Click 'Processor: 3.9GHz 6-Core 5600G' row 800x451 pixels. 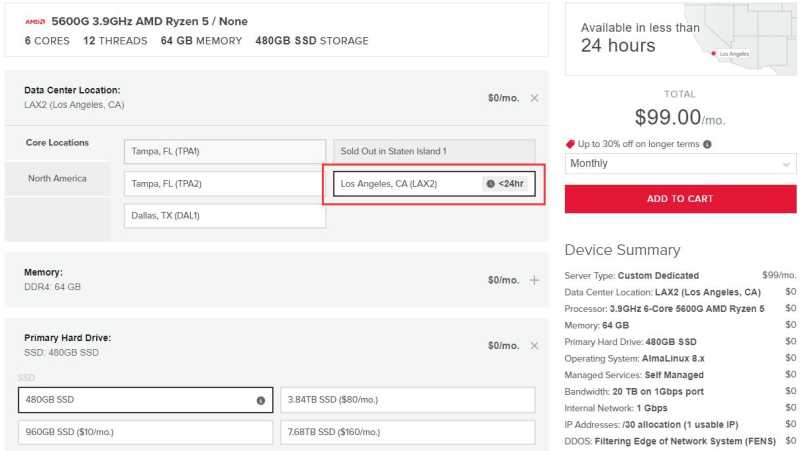[680, 309]
